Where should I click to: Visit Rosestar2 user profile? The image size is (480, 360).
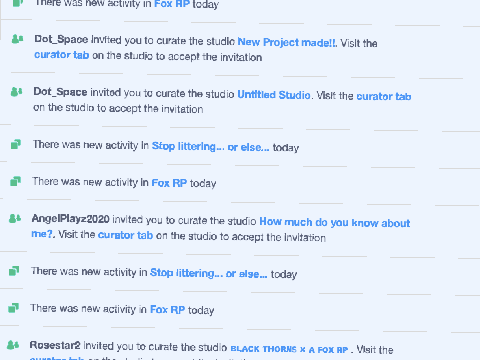(x=55, y=345)
